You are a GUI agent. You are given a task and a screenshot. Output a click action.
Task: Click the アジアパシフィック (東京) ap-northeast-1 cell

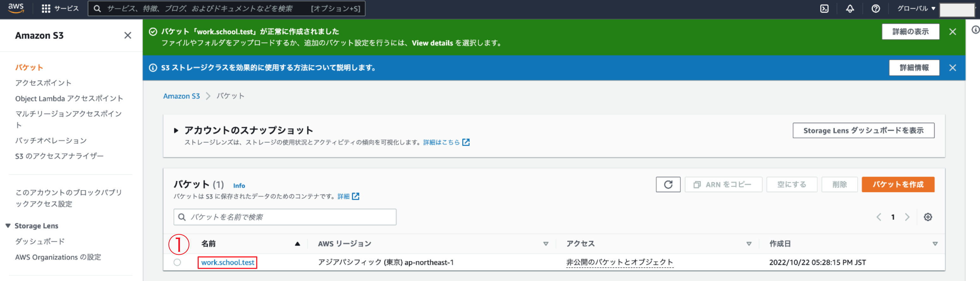386,262
